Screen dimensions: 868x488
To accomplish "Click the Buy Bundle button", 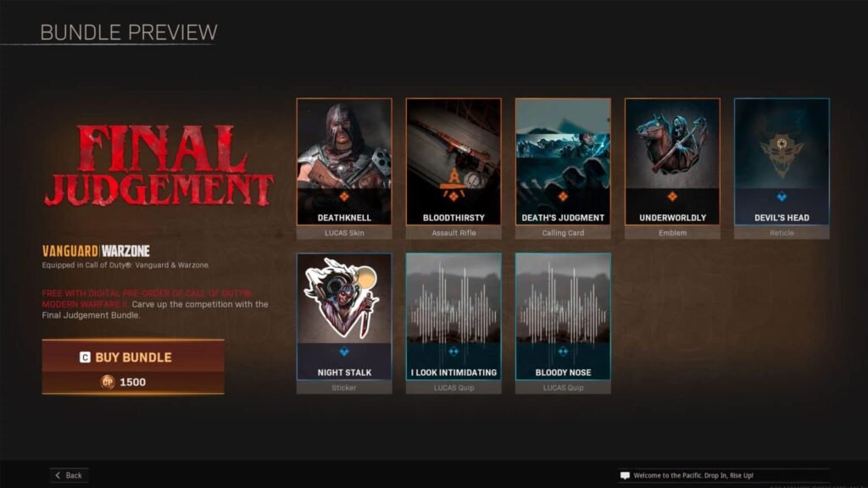I will [x=133, y=358].
